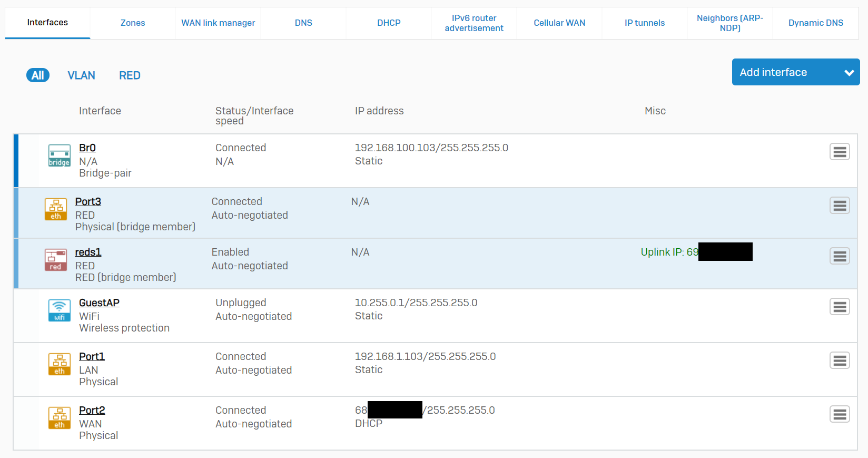Open the DNS tab
868x458 pixels.
[x=303, y=23]
